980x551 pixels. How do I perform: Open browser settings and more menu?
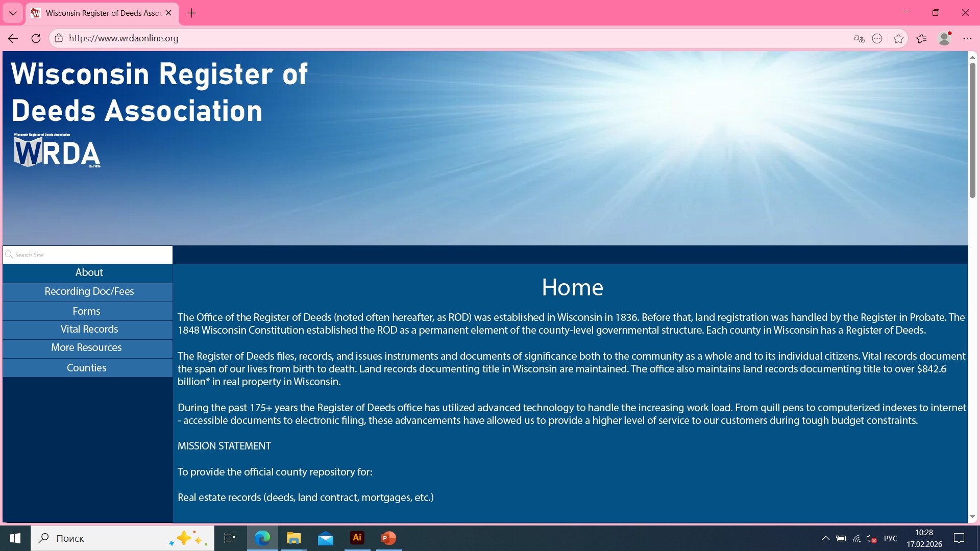[967, 38]
